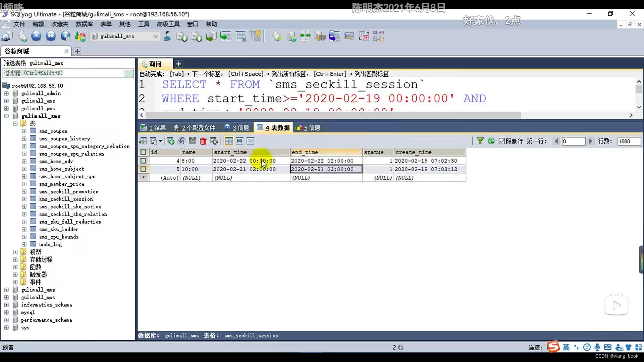This screenshot has width=644, height=362.
Task: Select the database dropdown gulimall_sms
Action: point(125,36)
